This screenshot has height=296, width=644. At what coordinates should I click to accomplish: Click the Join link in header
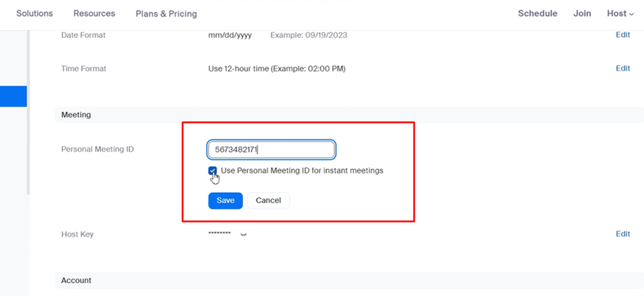pyautogui.click(x=582, y=13)
